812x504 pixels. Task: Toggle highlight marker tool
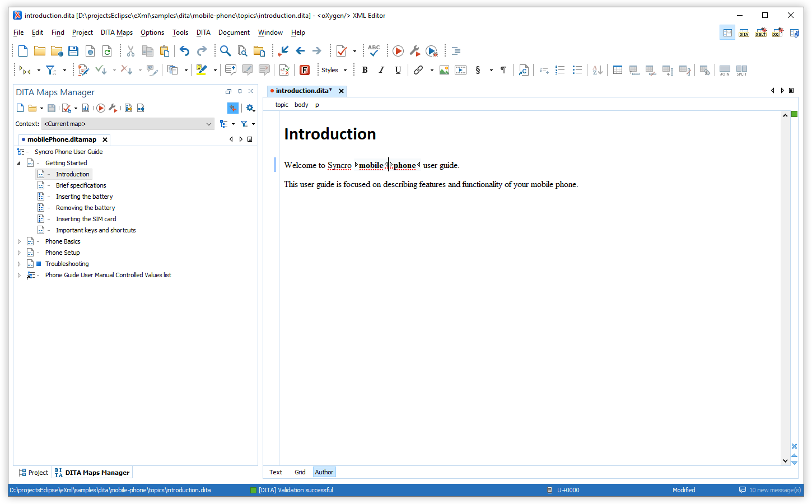pyautogui.click(x=202, y=70)
